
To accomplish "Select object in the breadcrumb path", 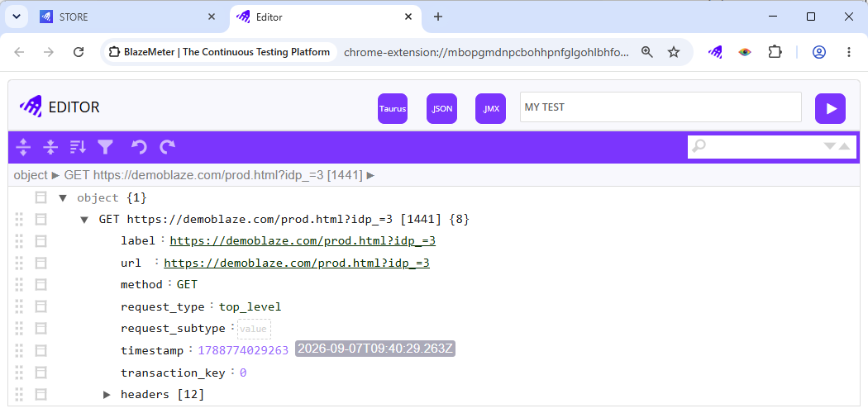I will click(31, 175).
